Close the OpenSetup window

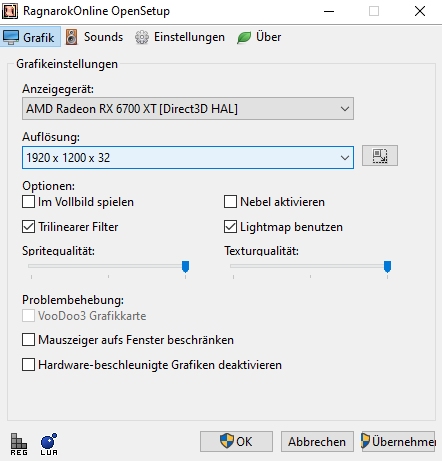pyautogui.click(x=420, y=11)
